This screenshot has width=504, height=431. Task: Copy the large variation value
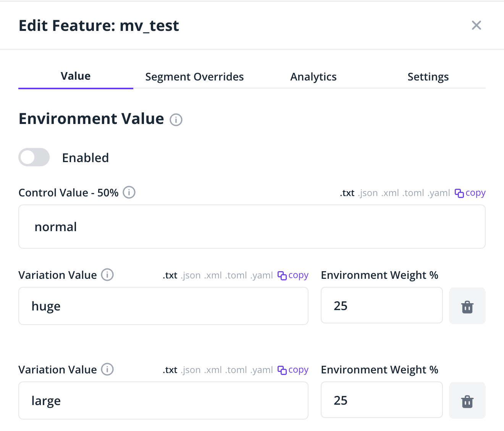pyautogui.click(x=293, y=370)
